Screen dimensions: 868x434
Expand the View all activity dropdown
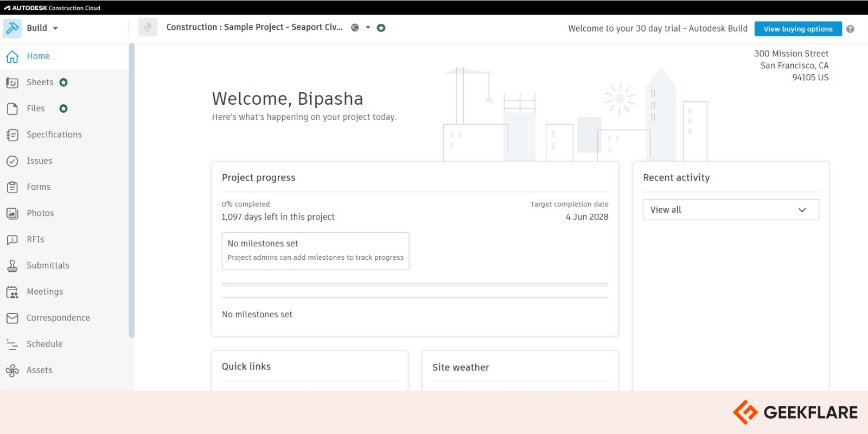pos(730,210)
